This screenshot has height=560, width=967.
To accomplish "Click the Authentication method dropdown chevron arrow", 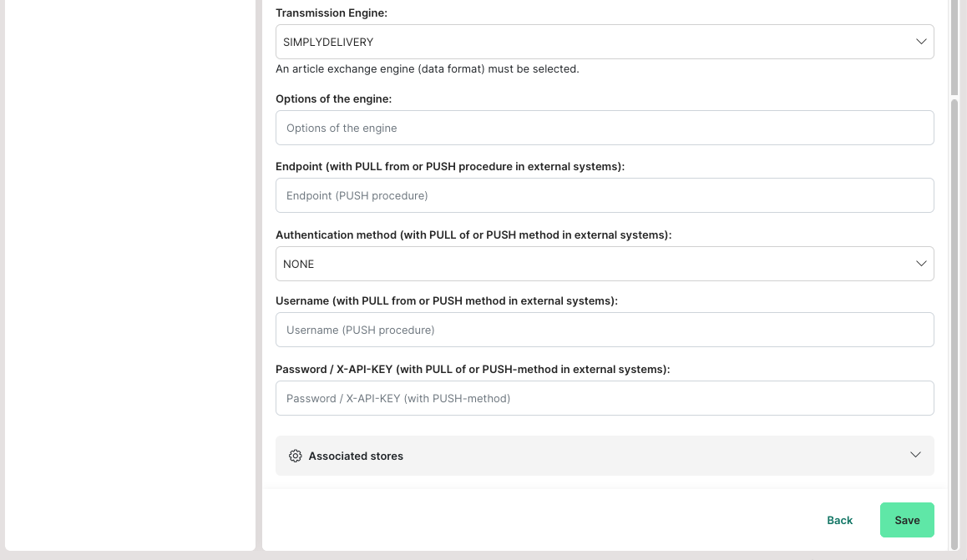I will pyautogui.click(x=921, y=264).
